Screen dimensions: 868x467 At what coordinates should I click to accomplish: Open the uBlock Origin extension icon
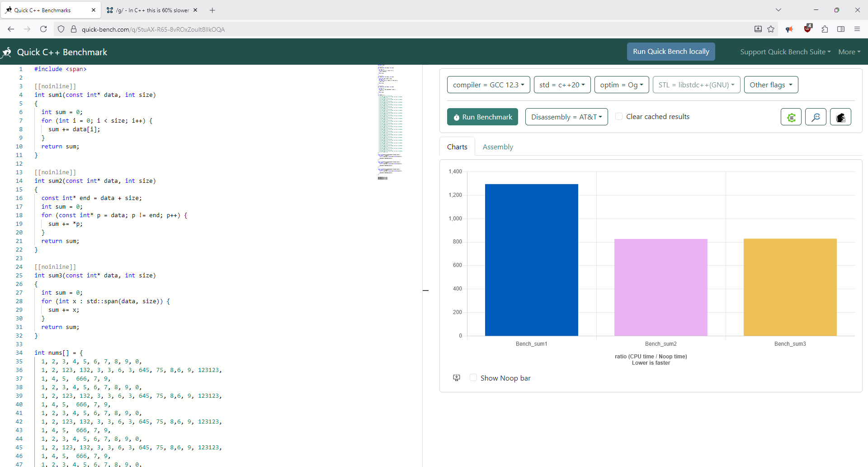807,29
